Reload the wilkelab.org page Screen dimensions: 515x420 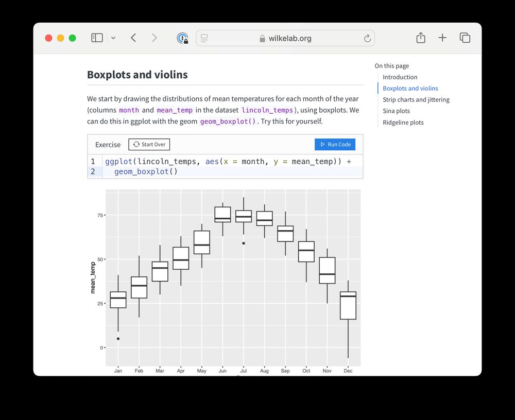click(x=367, y=38)
